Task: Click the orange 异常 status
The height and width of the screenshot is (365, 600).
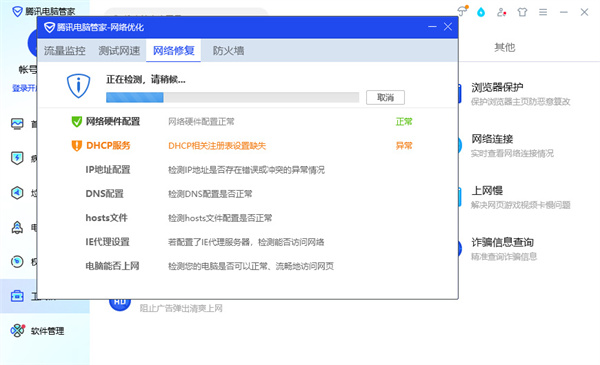Action: point(404,146)
